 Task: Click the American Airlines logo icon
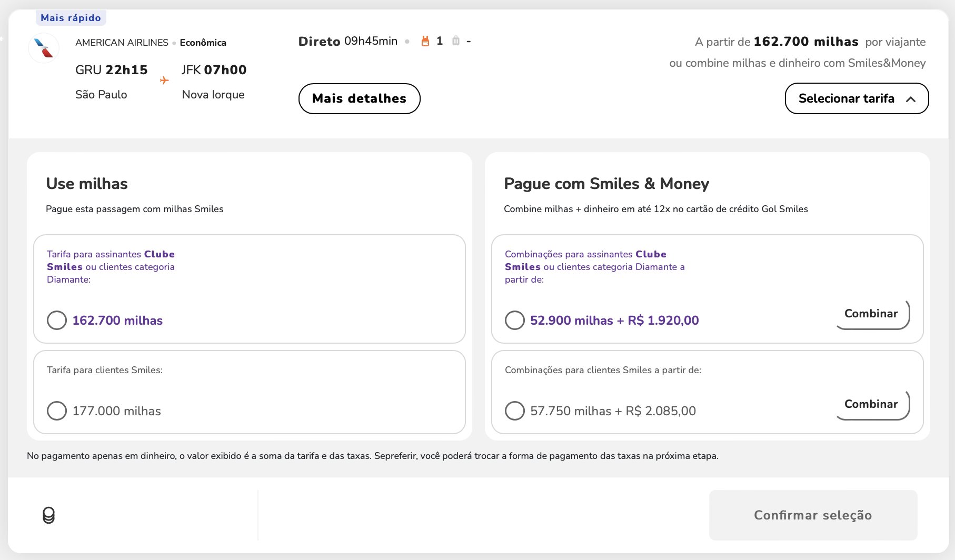click(x=44, y=48)
